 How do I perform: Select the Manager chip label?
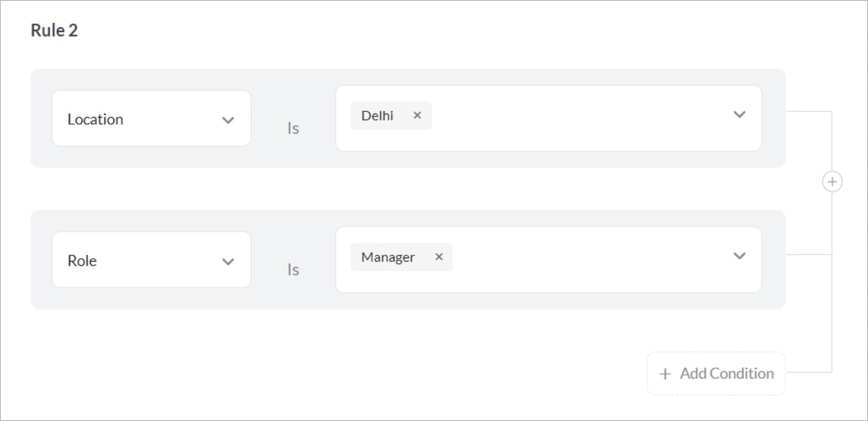click(388, 257)
